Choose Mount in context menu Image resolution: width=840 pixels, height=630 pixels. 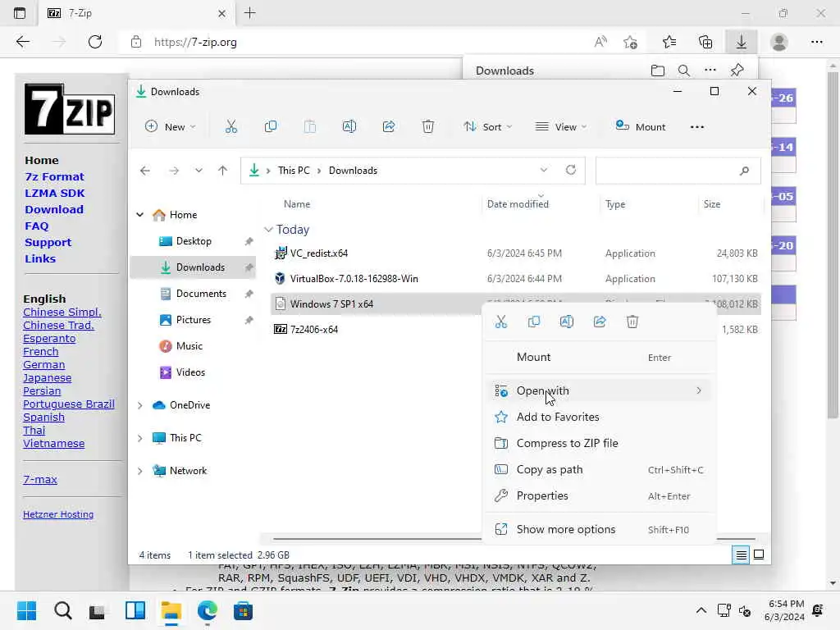point(600,358)
